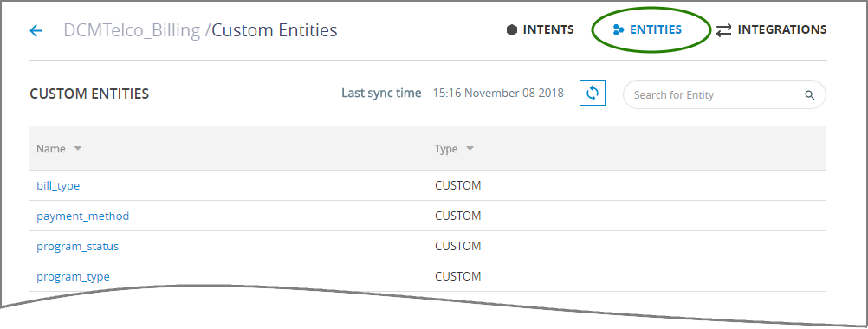This screenshot has height=329, width=868.
Task: Focus the Search for Entity field
Action: point(717,95)
